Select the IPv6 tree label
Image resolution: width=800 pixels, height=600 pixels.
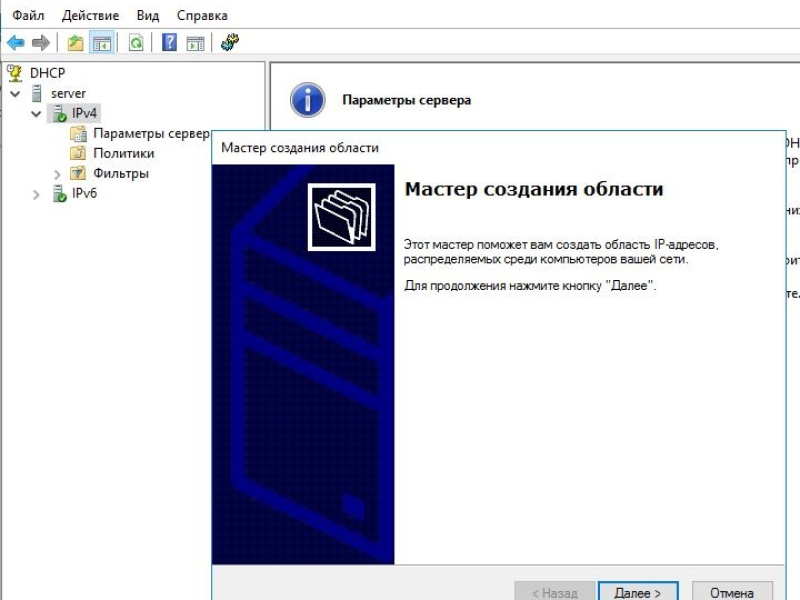[x=84, y=193]
